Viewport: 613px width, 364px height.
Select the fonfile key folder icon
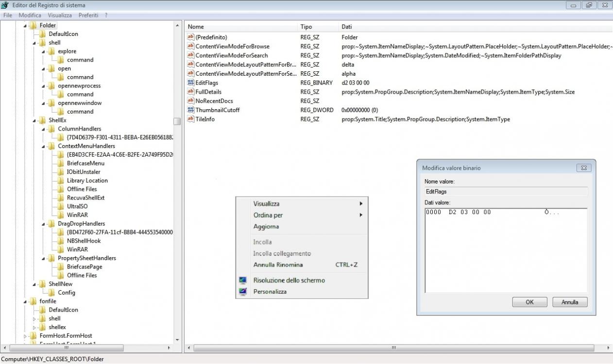[33, 301]
